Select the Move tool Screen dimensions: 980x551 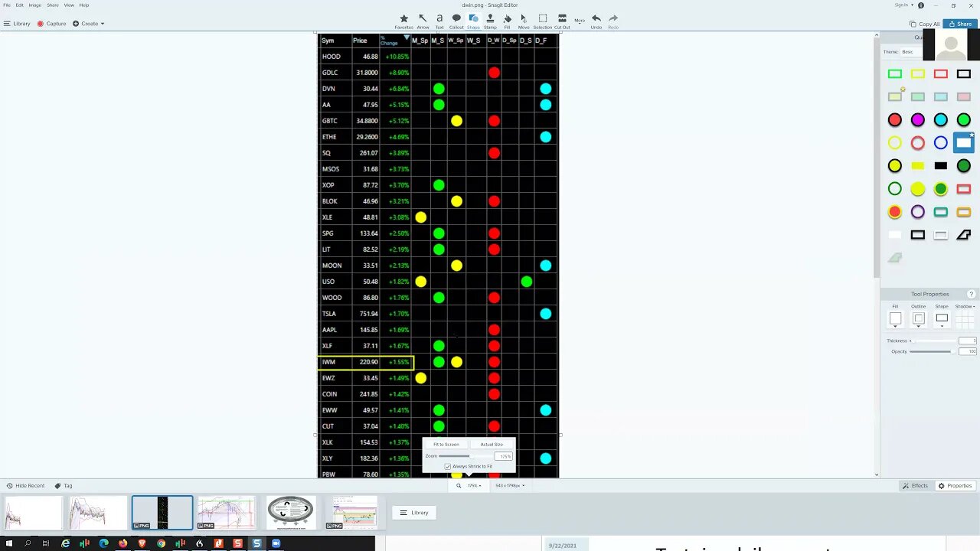(524, 21)
